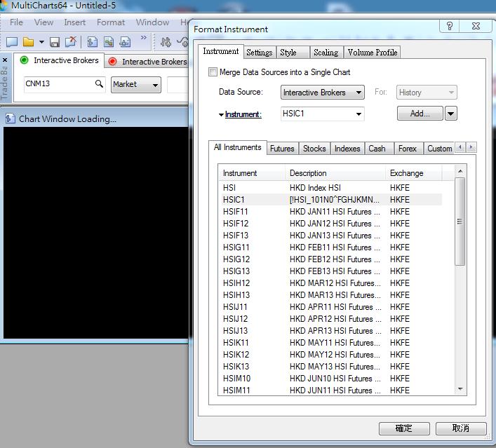Select the Instrument tab in dialog
496x448 pixels.
(221, 51)
